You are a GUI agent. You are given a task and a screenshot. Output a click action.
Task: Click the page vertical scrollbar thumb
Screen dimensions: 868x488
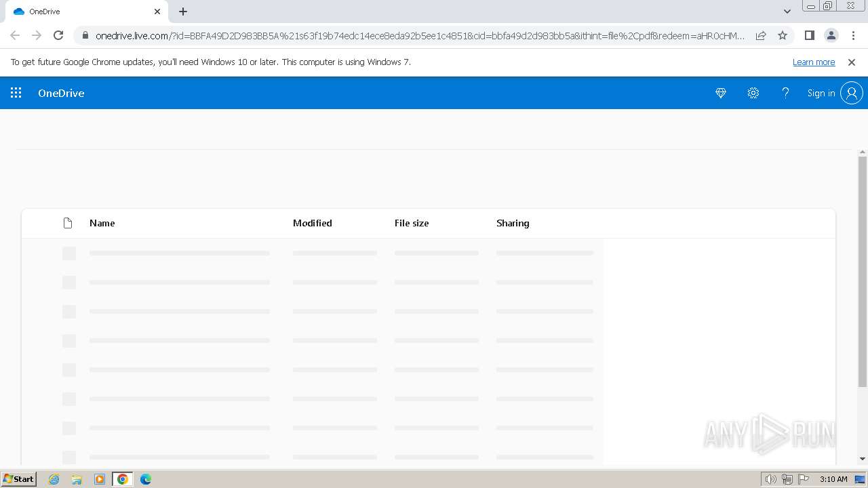tap(863, 272)
